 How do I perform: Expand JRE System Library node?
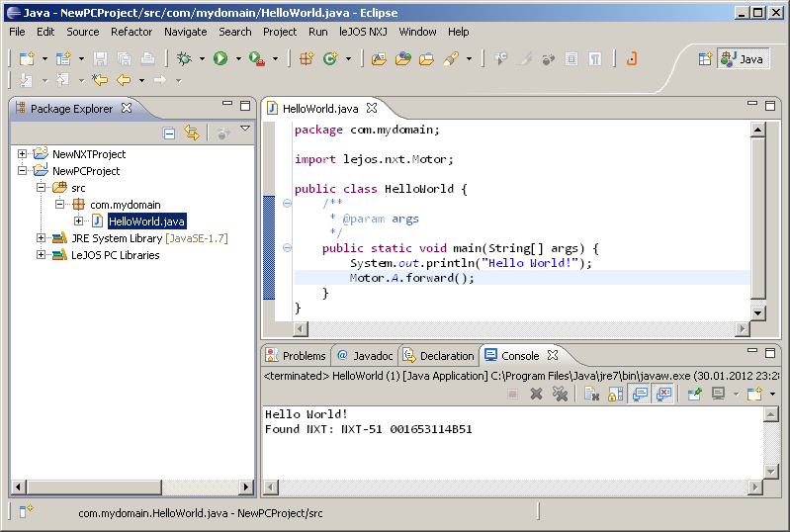[42, 237]
